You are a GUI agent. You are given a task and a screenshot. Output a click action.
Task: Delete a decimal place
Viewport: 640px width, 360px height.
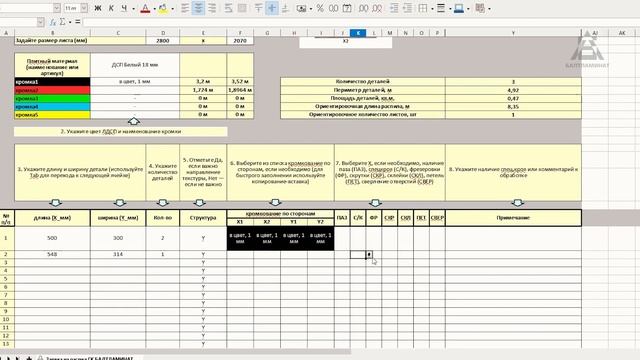(x=377, y=8)
